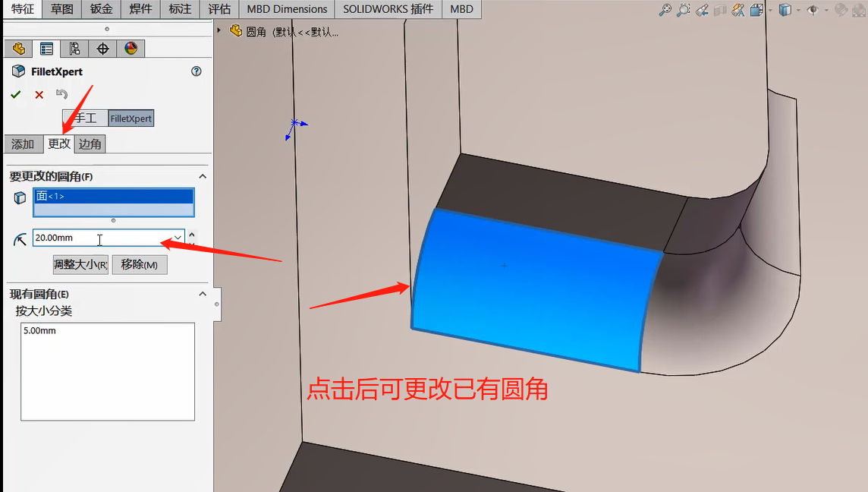This screenshot has width=868, height=492.
Task: Open the MBD Dimensions ribbon tab
Action: point(288,9)
